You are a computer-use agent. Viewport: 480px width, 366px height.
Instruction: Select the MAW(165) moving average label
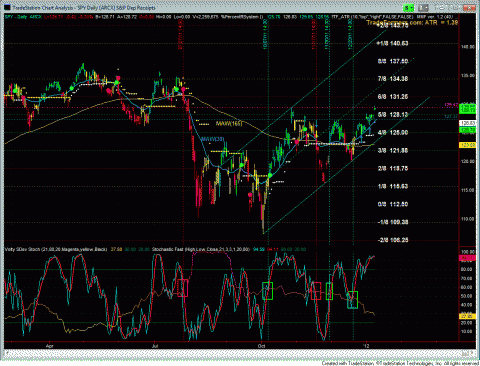(229, 124)
